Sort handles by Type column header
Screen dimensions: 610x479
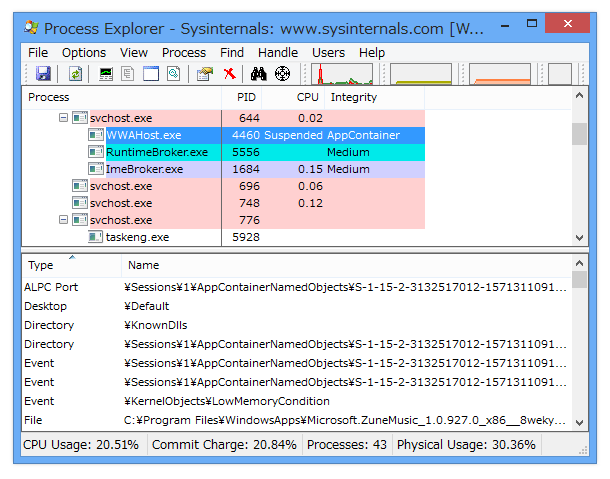click(72, 265)
